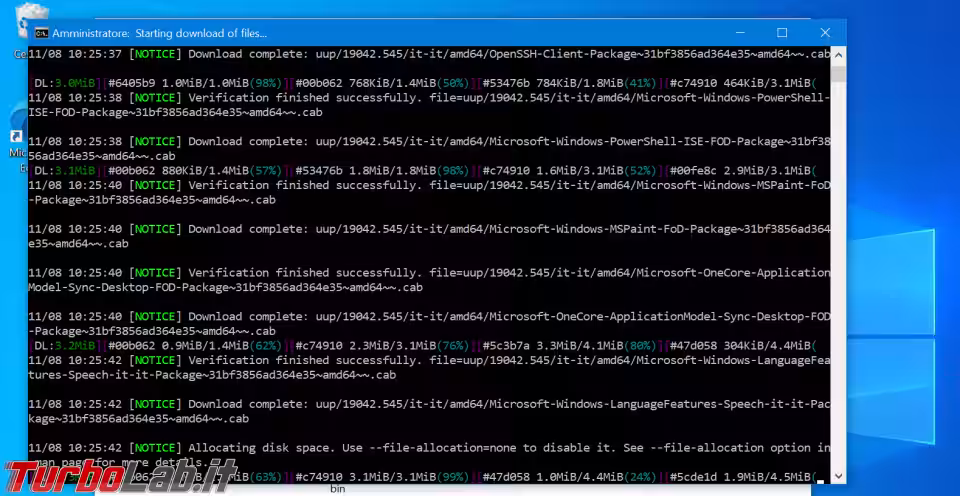This screenshot has width=960, height=496.
Task: Click the 'Starting download of files...' title bar
Action: (160, 33)
